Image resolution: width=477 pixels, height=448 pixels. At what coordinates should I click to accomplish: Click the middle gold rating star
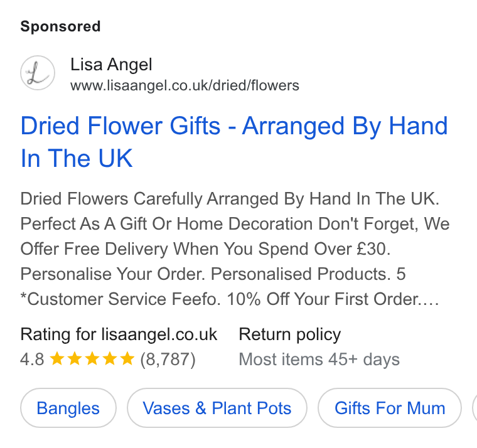pyautogui.click(x=92, y=358)
